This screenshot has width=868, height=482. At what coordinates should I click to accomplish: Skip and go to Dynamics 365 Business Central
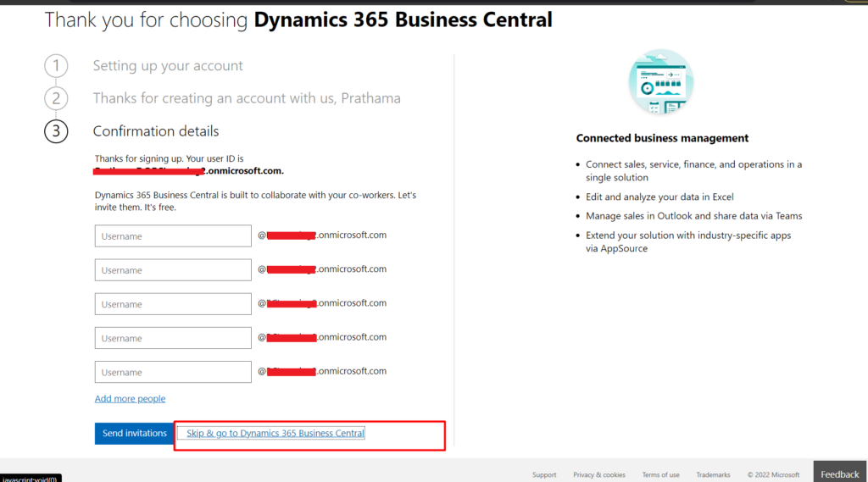click(275, 434)
